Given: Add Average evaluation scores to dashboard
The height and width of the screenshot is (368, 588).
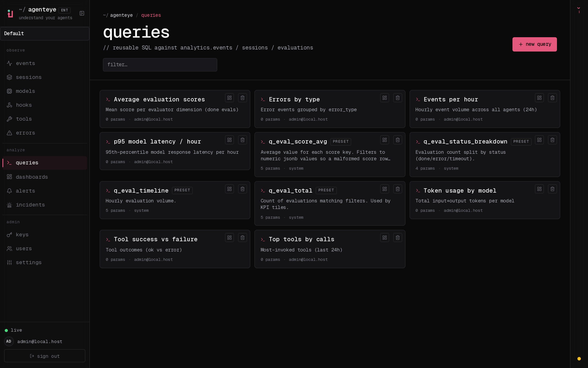Looking at the screenshot, I should [229, 98].
